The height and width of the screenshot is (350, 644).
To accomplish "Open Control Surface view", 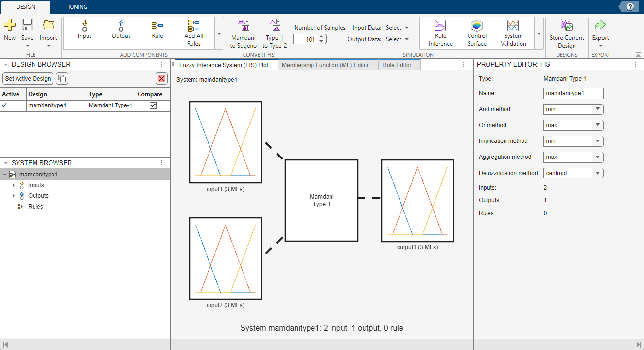I will tap(477, 33).
